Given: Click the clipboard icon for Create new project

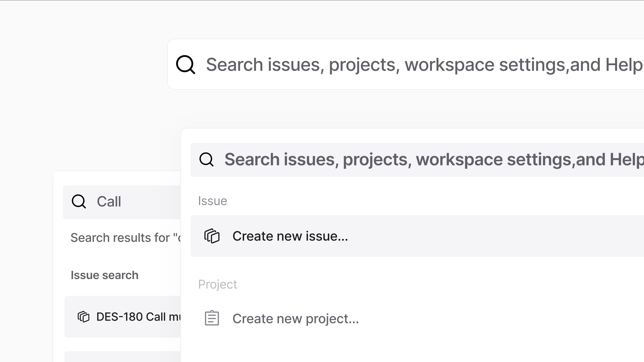Looking at the screenshot, I should [212, 318].
